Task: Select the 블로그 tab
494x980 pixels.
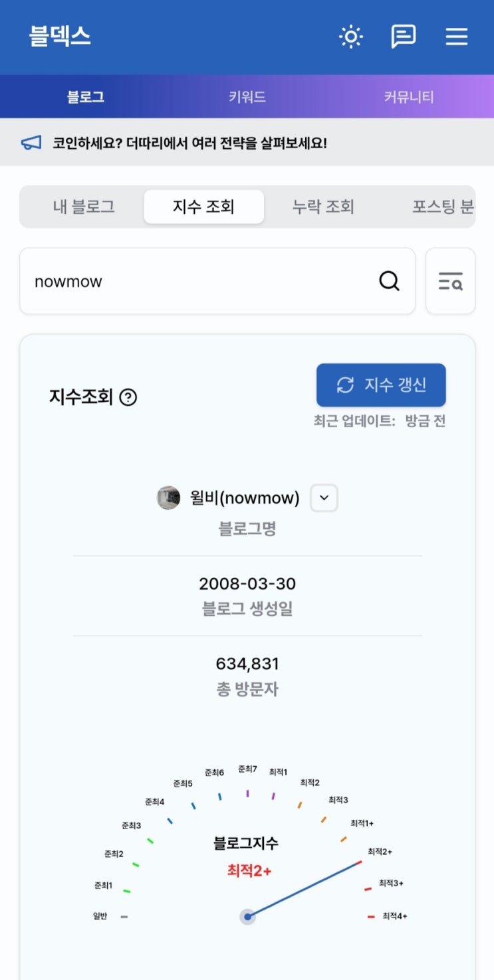Action: [x=86, y=97]
